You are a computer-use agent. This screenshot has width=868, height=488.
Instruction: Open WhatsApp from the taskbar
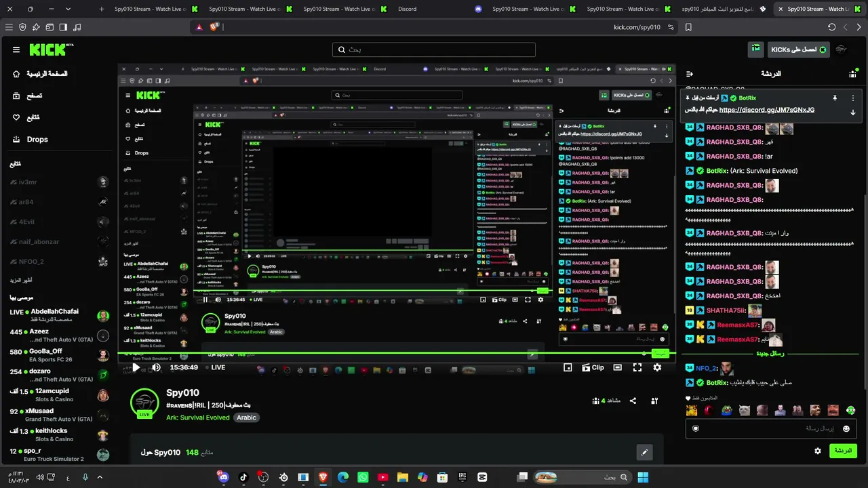pyautogui.click(x=363, y=477)
